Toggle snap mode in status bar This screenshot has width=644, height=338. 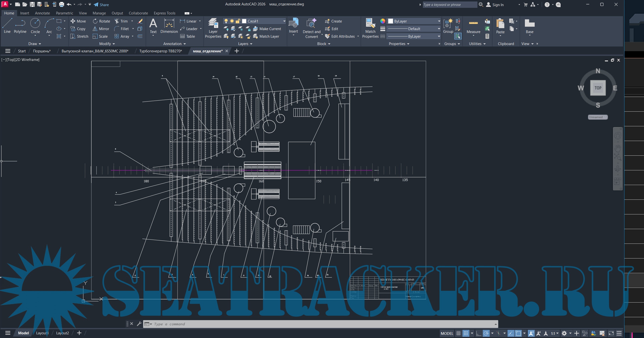point(465,333)
